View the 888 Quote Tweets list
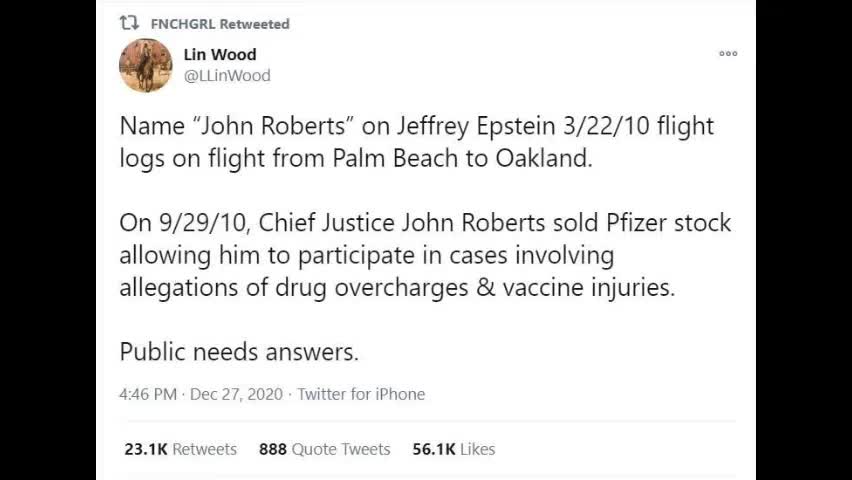The height and width of the screenshot is (480, 852). click(x=324, y=449)
